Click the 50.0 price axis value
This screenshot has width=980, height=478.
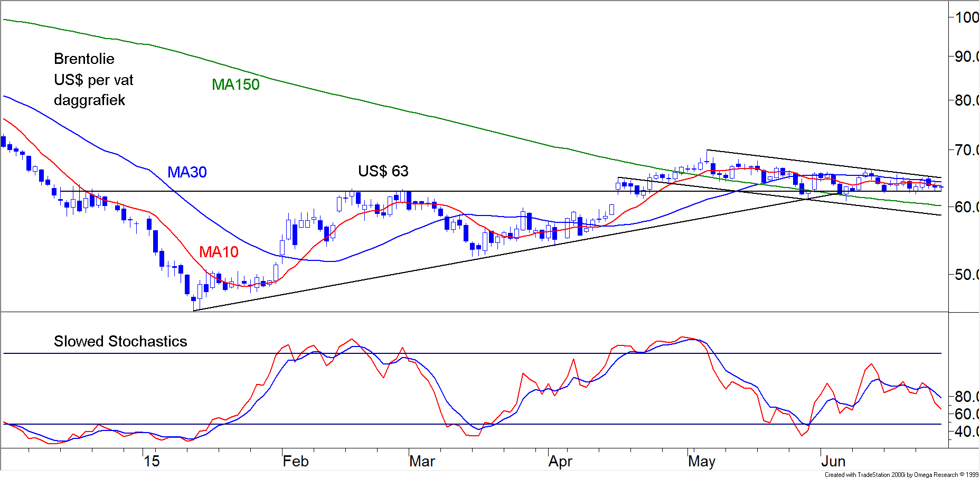(x=966, y=275)
